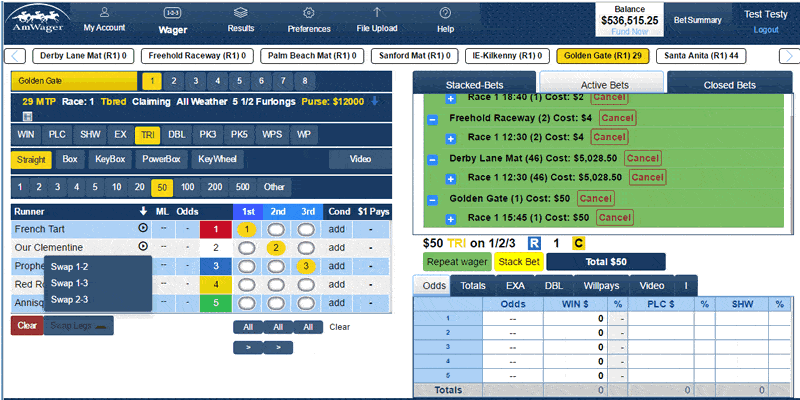Click the red Clear button

pos(27,326)
